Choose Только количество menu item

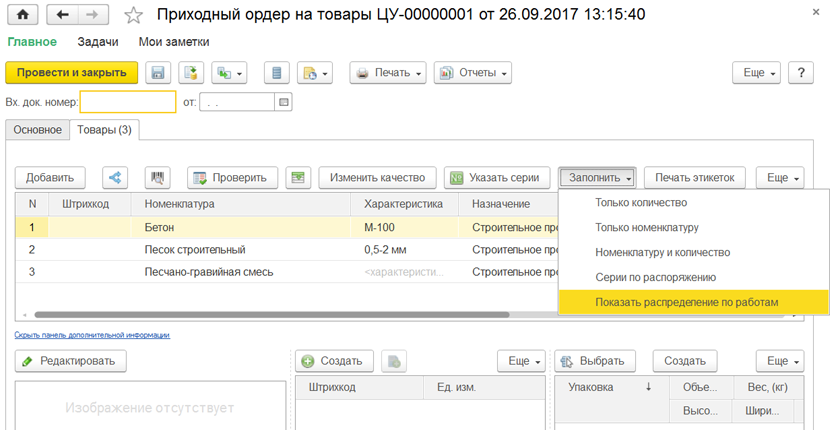[693, 202]
